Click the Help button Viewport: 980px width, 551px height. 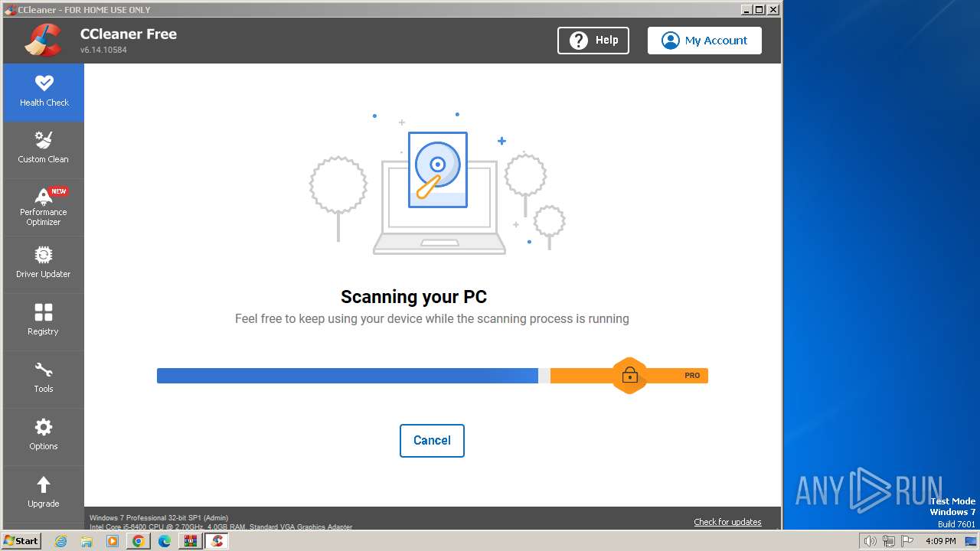[593, 41]
